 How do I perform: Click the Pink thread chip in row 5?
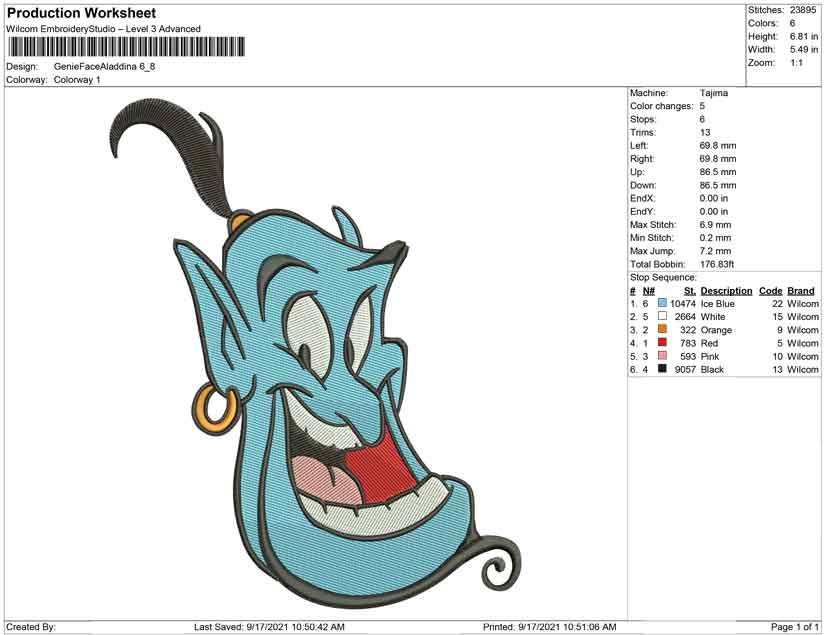coord(660,355)
